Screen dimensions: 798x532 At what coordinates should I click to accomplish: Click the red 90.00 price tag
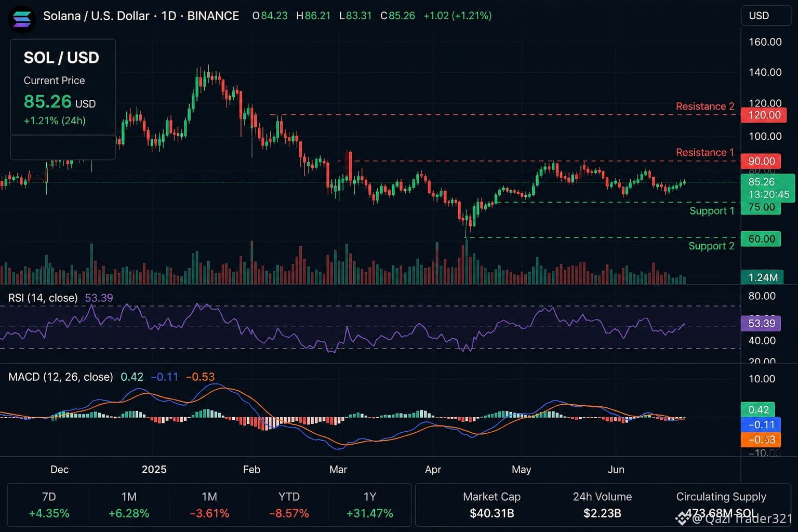[761, 161]
